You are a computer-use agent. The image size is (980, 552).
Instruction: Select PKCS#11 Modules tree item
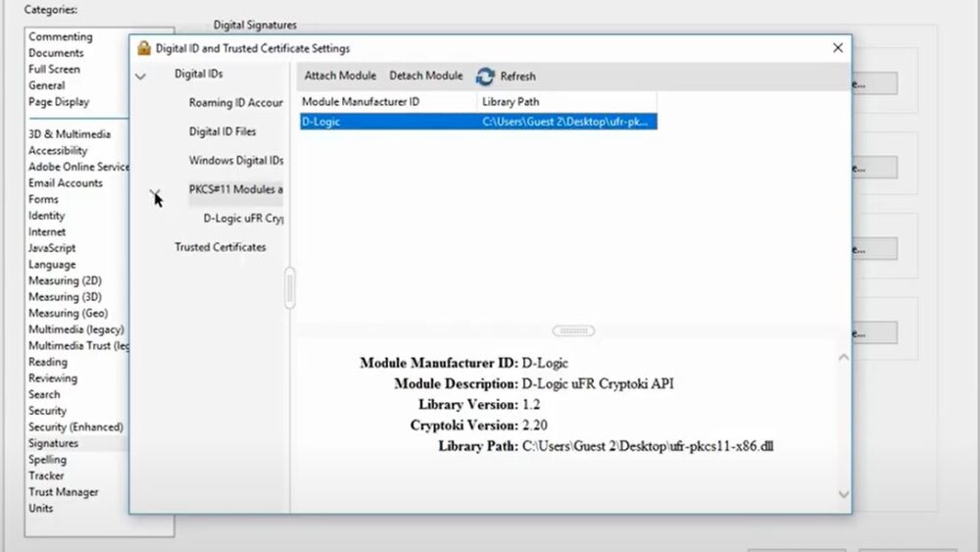(x=235, y=189)
